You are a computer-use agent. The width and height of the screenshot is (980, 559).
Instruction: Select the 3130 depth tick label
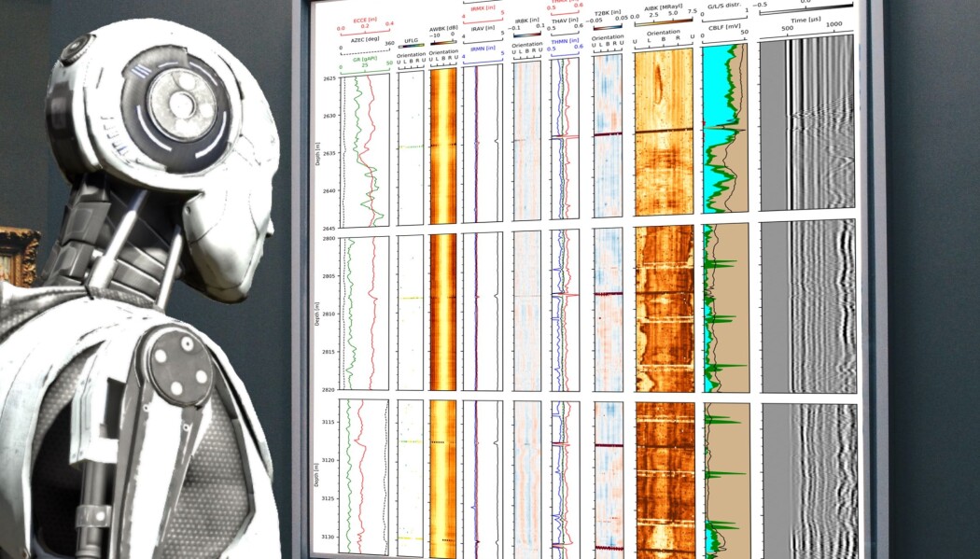[329, 537]
